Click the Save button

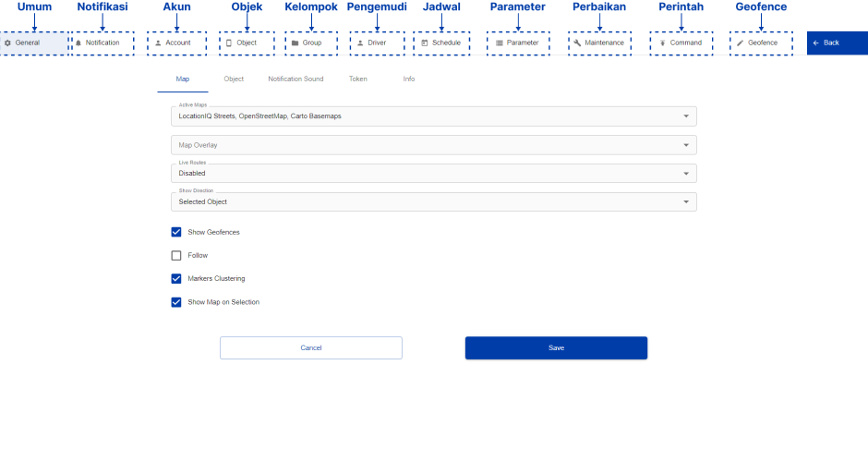[x=556, y=347]
